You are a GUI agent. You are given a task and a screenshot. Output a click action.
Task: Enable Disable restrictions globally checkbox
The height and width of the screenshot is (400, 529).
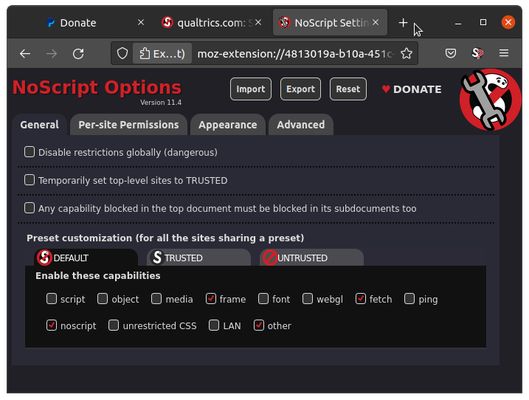point(29,152)
